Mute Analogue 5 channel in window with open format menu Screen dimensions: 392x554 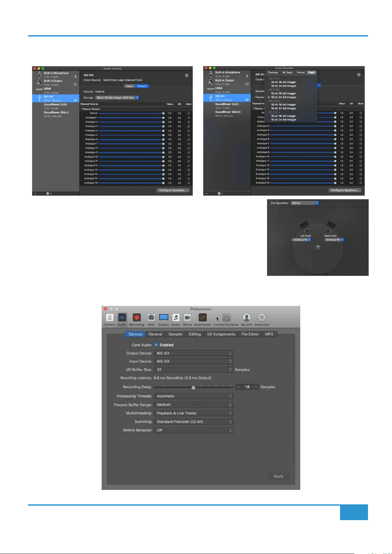click(361, 134)
